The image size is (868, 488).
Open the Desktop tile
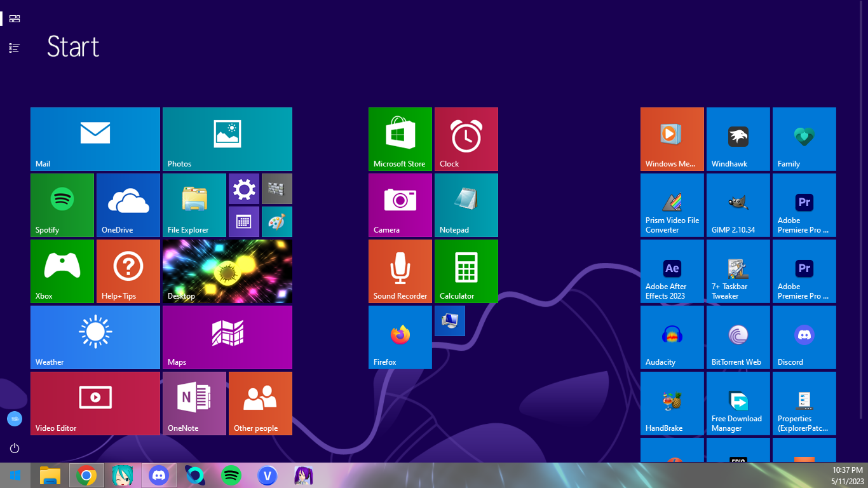(x=227, y=271)
